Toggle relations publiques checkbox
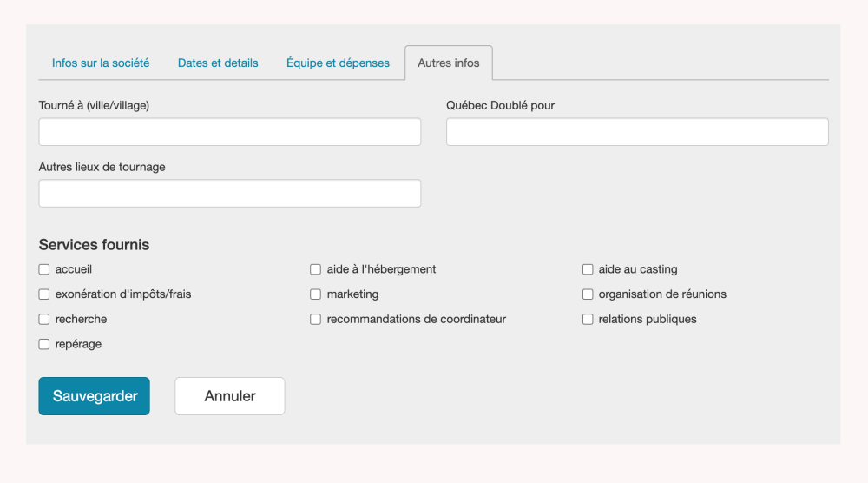The height and width of the screenshot is (483, 868). point(588,320)
